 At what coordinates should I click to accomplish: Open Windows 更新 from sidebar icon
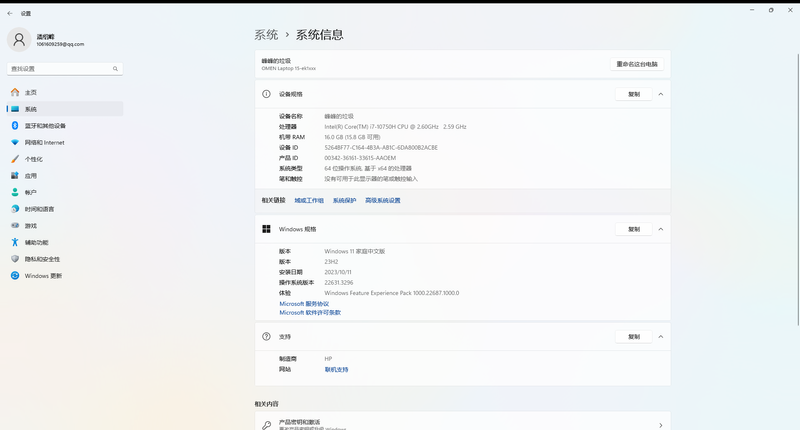(14, 276)
